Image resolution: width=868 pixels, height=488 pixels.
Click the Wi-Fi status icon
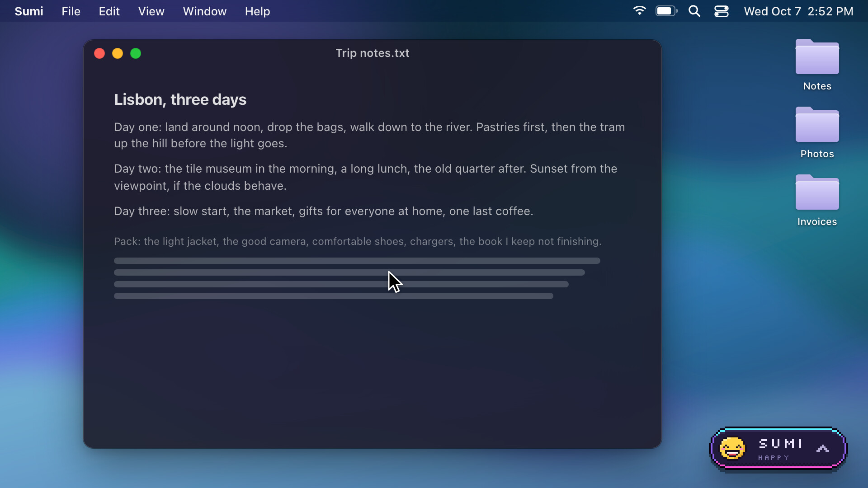639,11
